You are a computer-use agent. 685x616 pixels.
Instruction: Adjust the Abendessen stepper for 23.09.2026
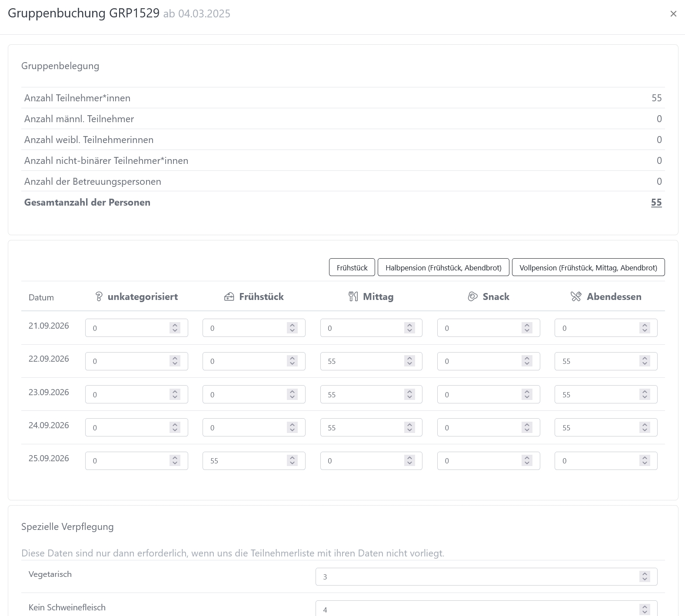(645, 395)
